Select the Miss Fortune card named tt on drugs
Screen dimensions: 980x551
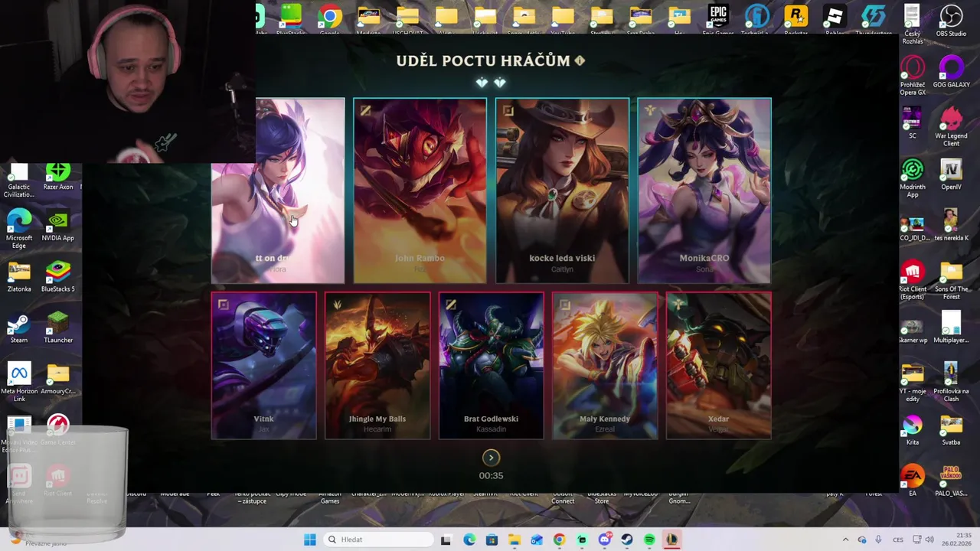278,191
